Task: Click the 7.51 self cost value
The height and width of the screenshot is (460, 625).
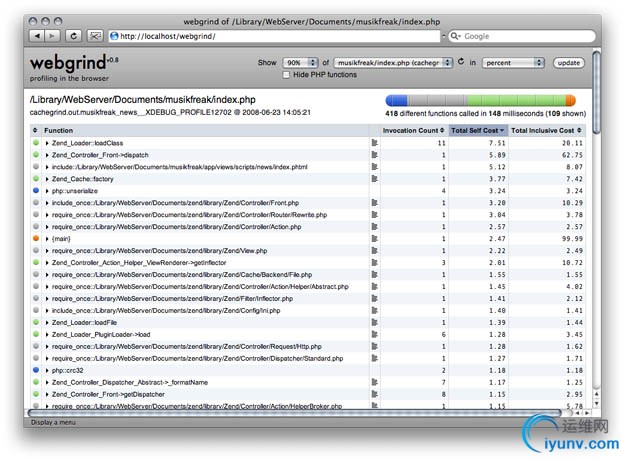Action: click(497, 143)
